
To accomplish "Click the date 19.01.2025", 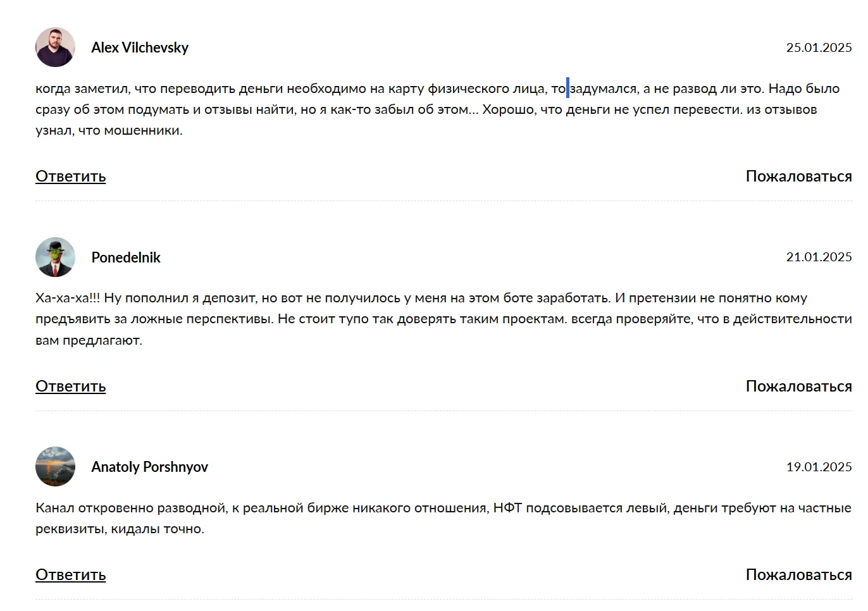I will 819,467.
